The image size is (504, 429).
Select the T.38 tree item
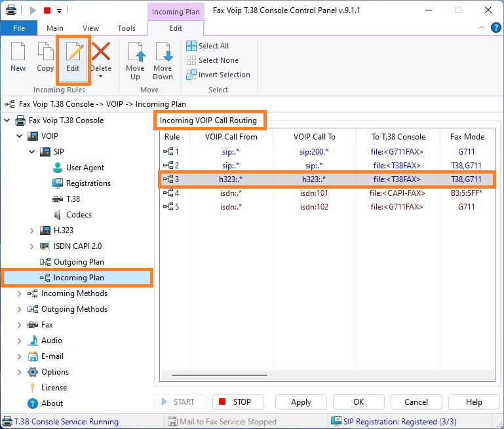pyautogui.click(x=73, y=199)
